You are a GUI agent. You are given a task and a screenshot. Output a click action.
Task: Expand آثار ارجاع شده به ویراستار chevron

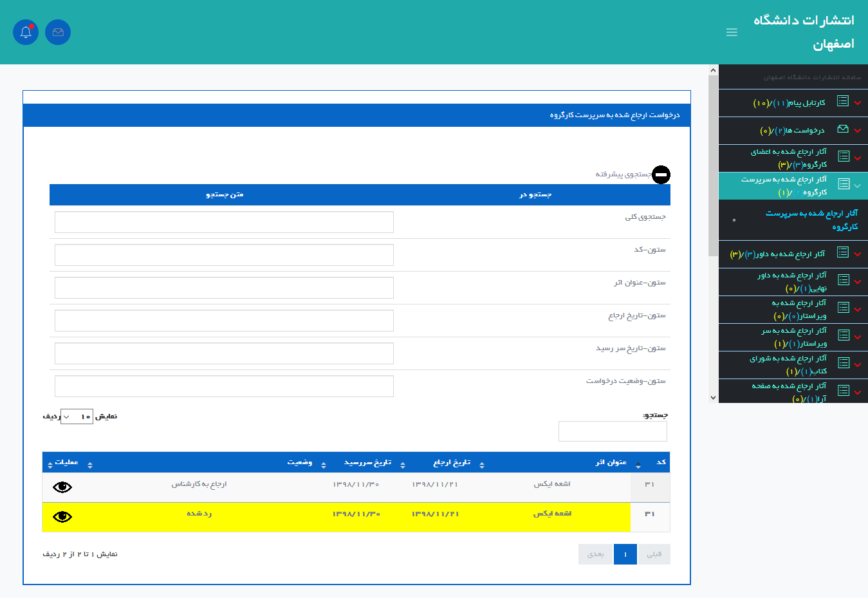pyautogui.click(x=858, y=310)
